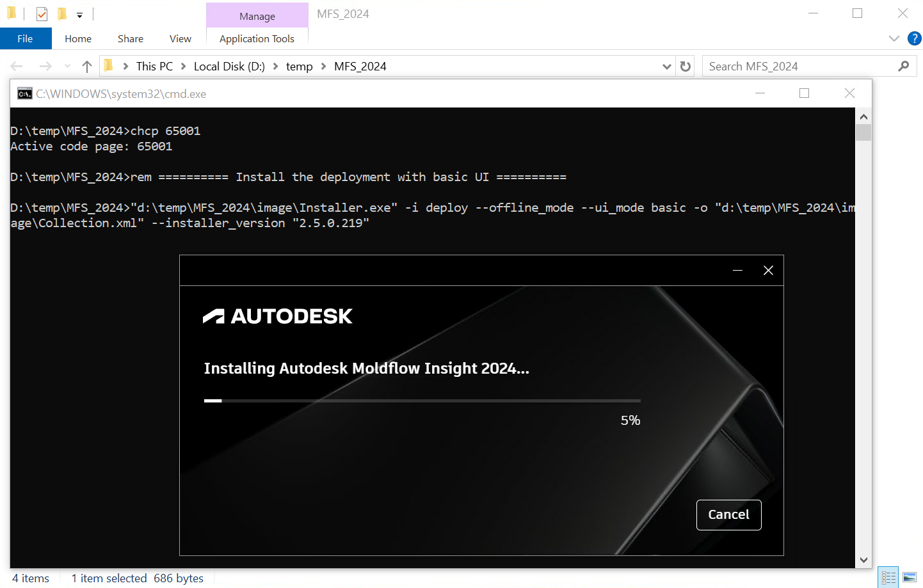Switch to the Application Tools ribbon tab
923x588 pixels.
click(257, 38)
